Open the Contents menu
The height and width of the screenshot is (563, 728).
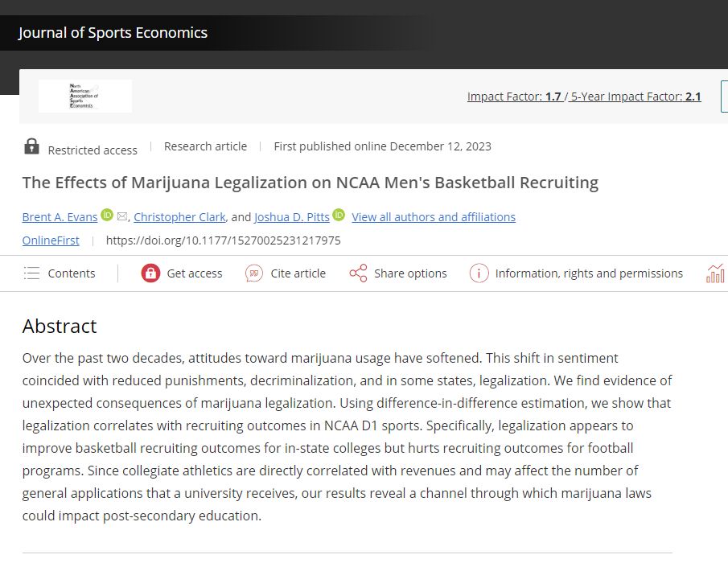pyautogui.click(x=60, y=273)
